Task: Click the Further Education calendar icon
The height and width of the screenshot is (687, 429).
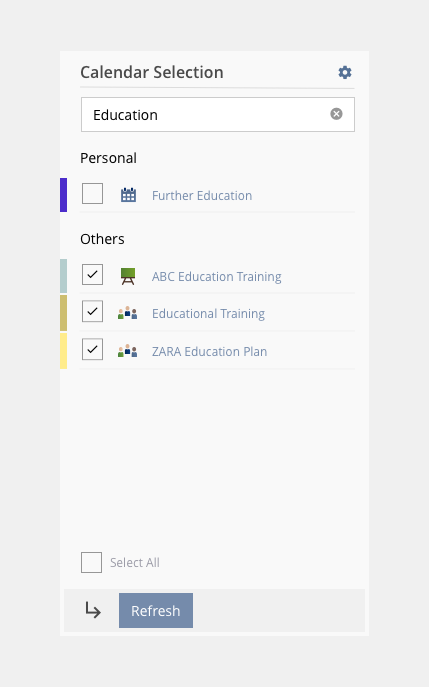Action: 128,195
